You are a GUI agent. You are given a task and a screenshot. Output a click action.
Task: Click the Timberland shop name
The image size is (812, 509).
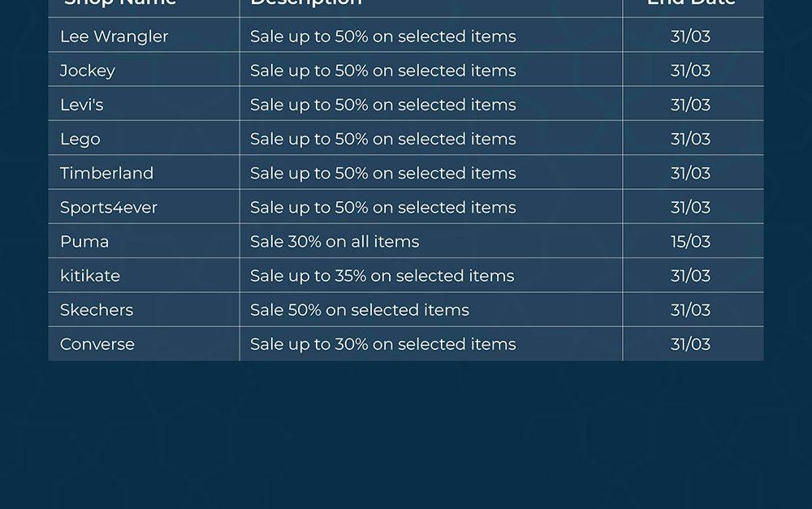(106, 173)
